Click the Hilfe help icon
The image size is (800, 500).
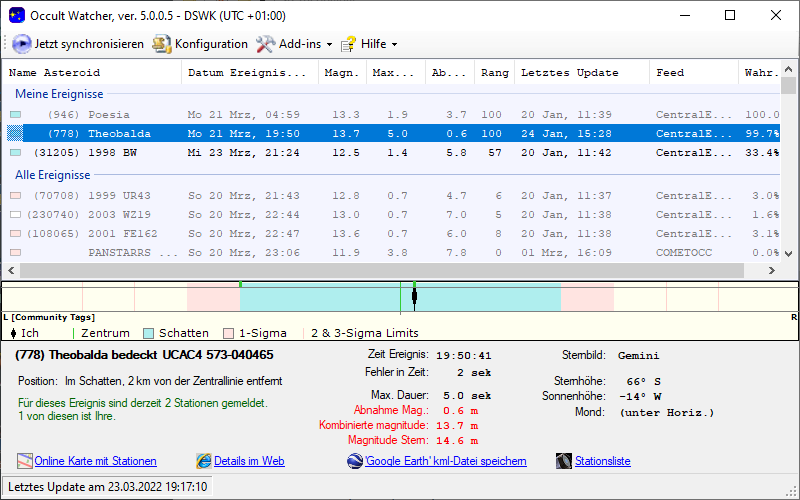tap(348, 44)
